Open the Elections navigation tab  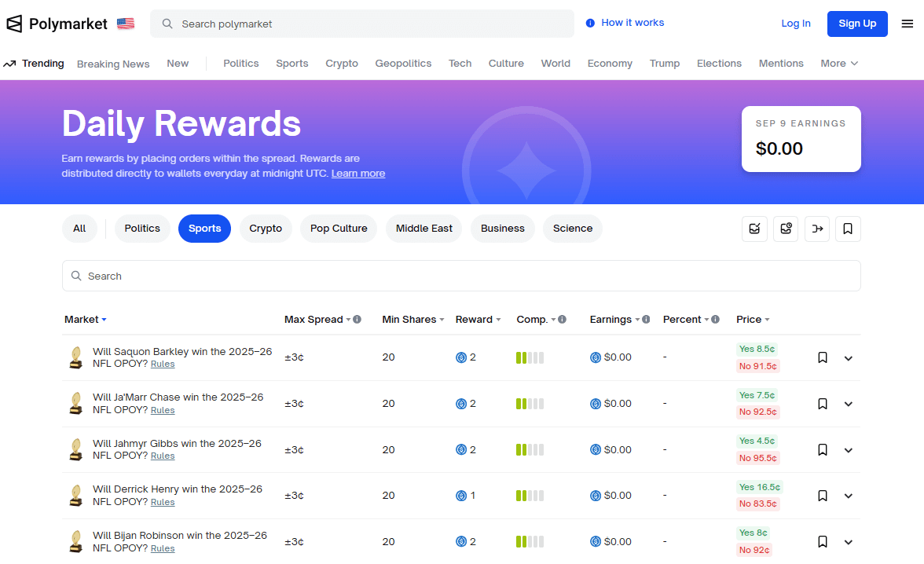[719, 64]
